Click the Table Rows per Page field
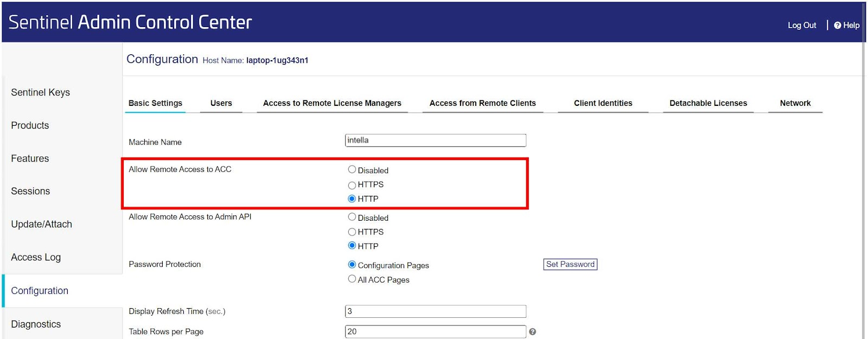The image size is (868, 339). coord(436,331)
